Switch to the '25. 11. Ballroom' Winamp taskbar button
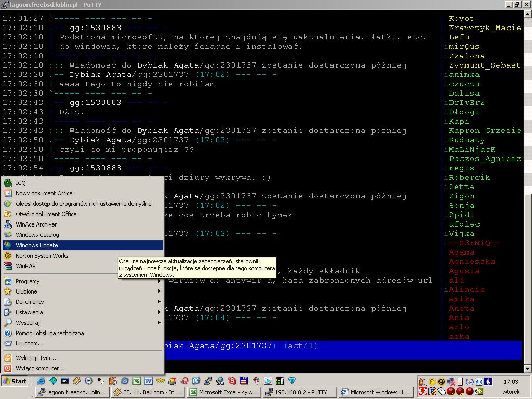This screenshot has width=532, height=399. click(x=148, y=392)
